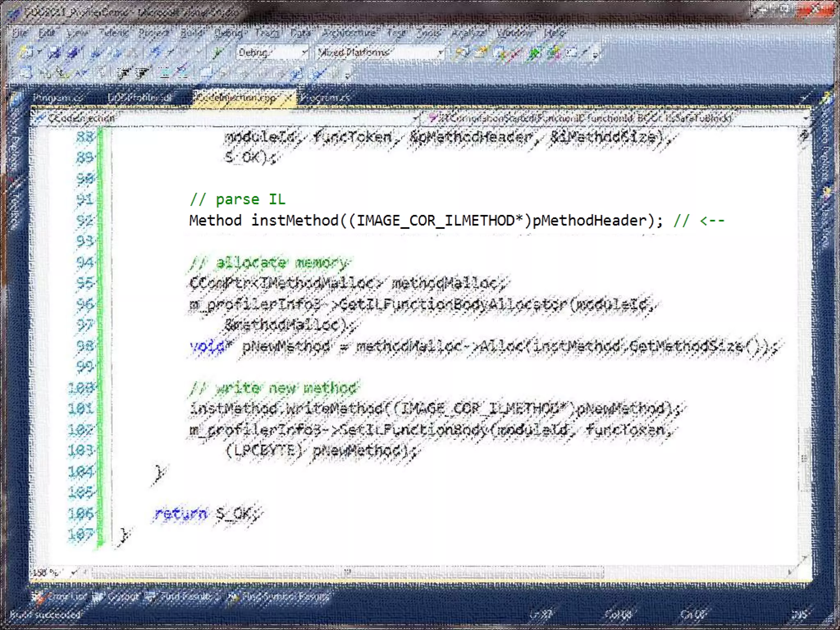
Task: Click the New Project toolbar icon
Action: coord(26,52)
